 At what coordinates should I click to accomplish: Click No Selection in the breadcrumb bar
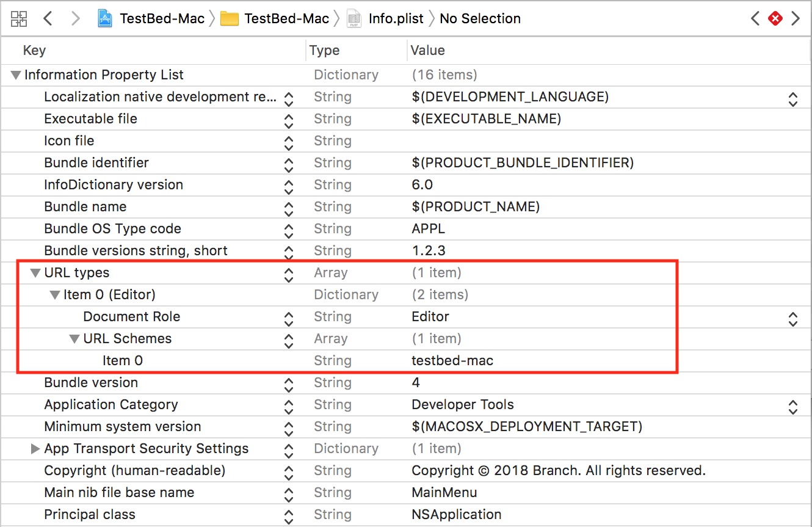click(x=480, y=18)
